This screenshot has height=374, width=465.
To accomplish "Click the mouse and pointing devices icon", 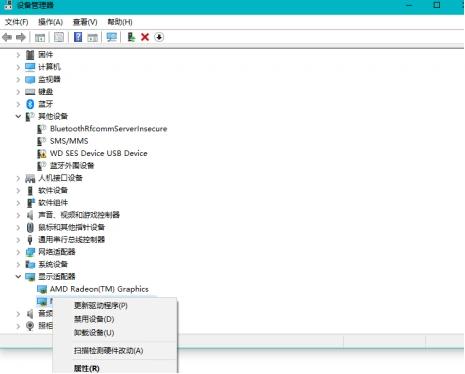I will coord(30,227).
